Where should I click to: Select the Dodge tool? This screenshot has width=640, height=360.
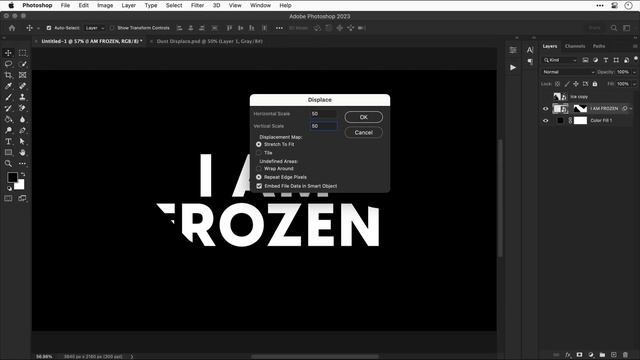[x=8, y=130]
